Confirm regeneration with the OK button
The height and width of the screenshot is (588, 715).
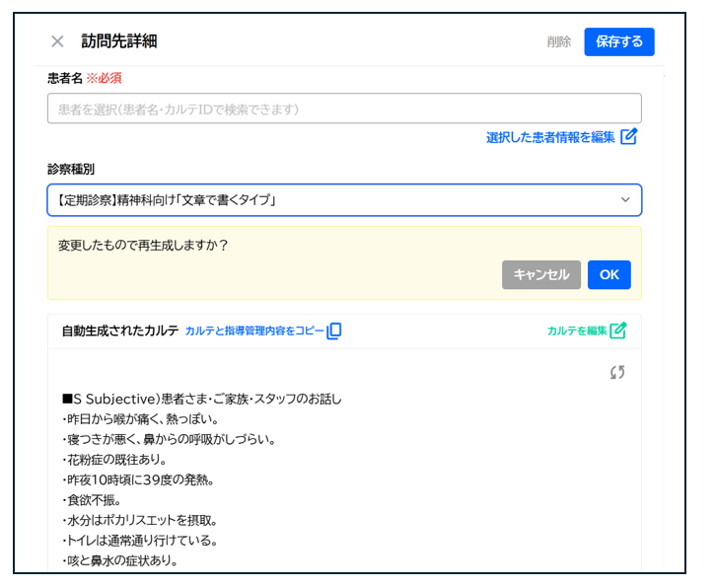tap(608, 275)
